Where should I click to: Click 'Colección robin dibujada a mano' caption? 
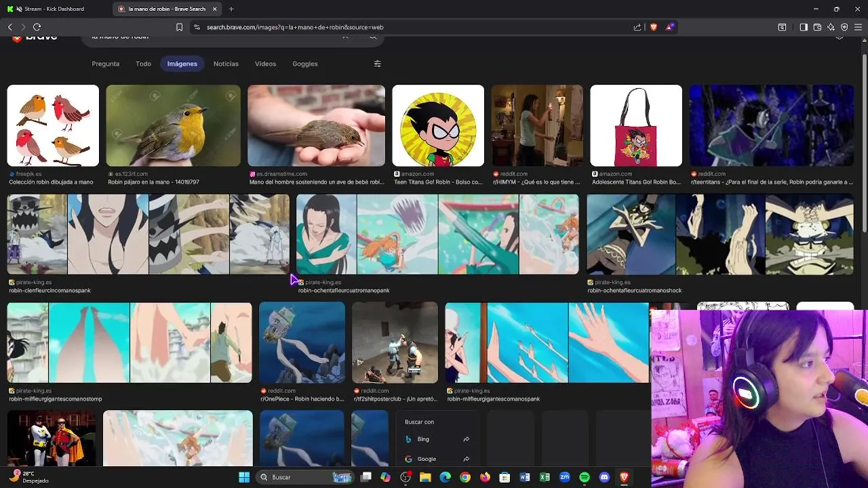click(51, 182)
